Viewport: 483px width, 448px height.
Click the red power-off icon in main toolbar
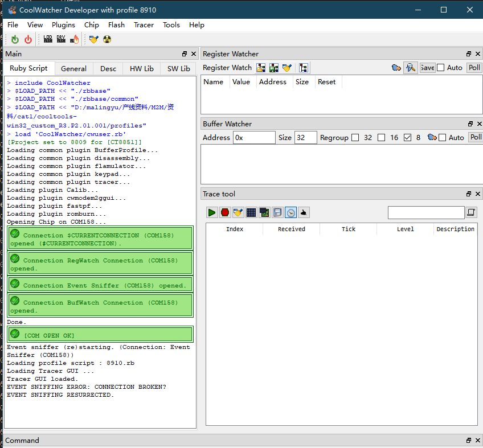[28, 39]
